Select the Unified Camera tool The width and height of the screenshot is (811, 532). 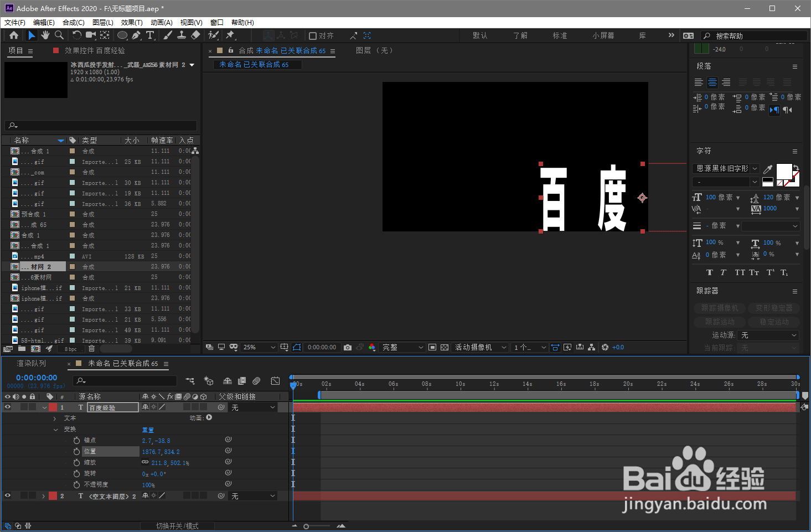[91, 35]
